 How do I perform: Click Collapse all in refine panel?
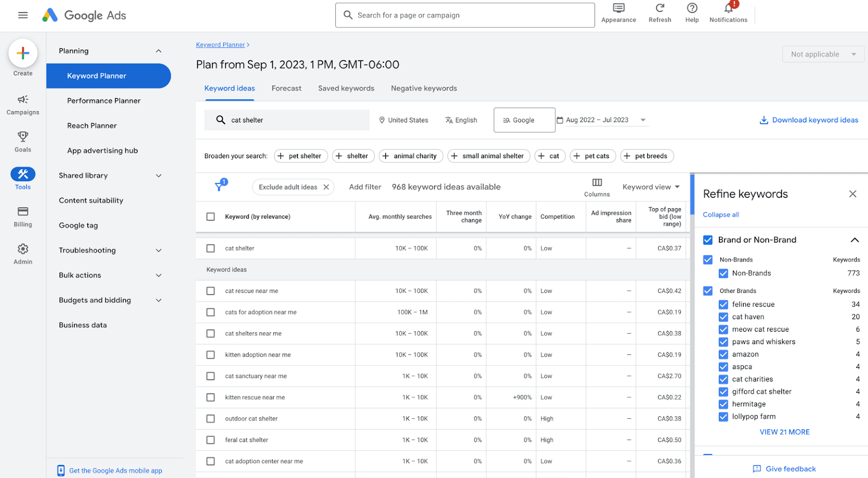tap(720, 215)
